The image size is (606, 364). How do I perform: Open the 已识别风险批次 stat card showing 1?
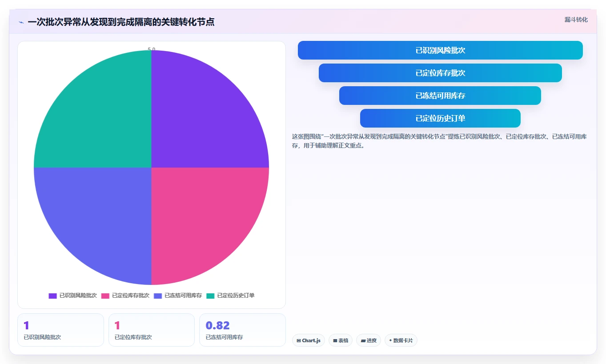(60, 330)
